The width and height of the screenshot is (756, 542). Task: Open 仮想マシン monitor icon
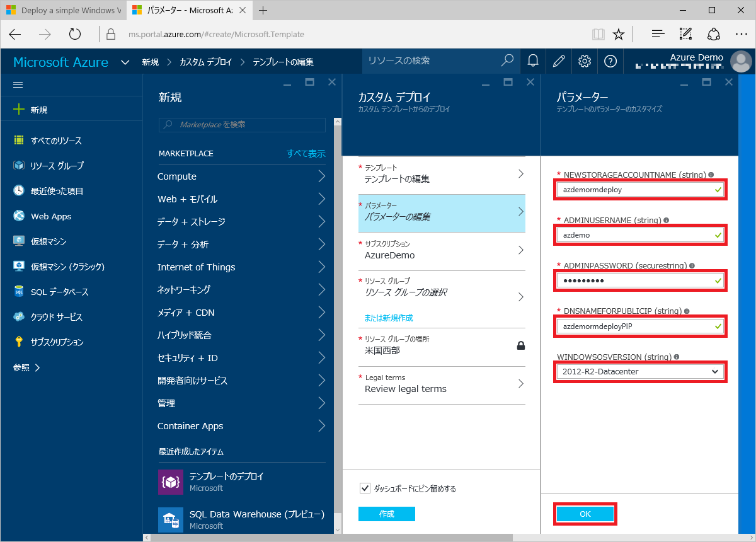tap(19, 241)
